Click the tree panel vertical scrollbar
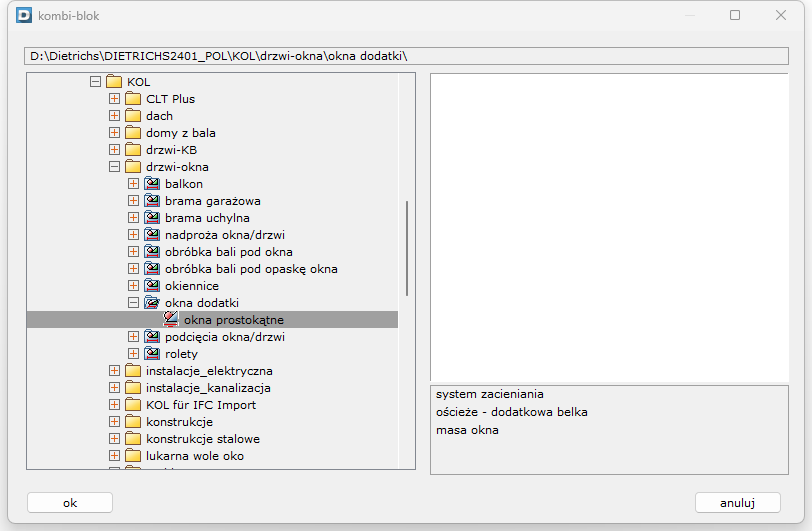 pos(406,248)
